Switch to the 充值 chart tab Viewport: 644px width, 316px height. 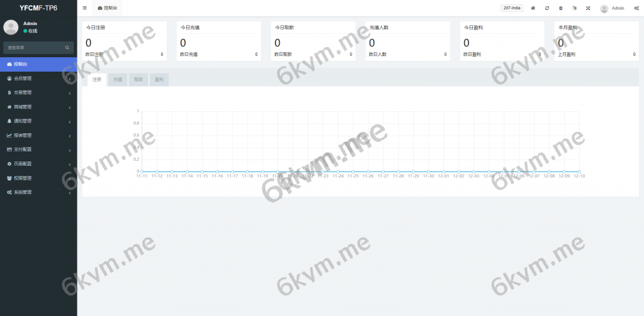click(118, 80)
